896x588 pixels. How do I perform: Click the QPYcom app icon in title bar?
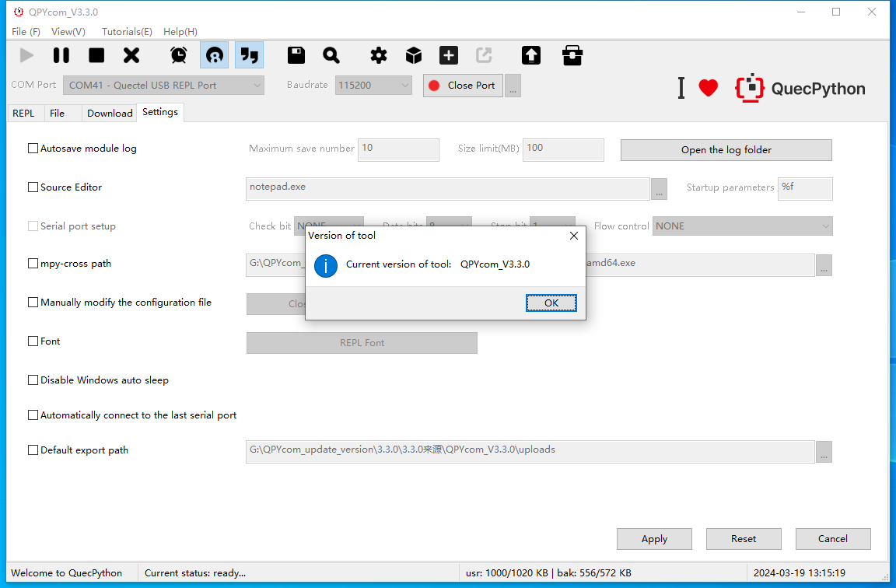tap(19, 12)
